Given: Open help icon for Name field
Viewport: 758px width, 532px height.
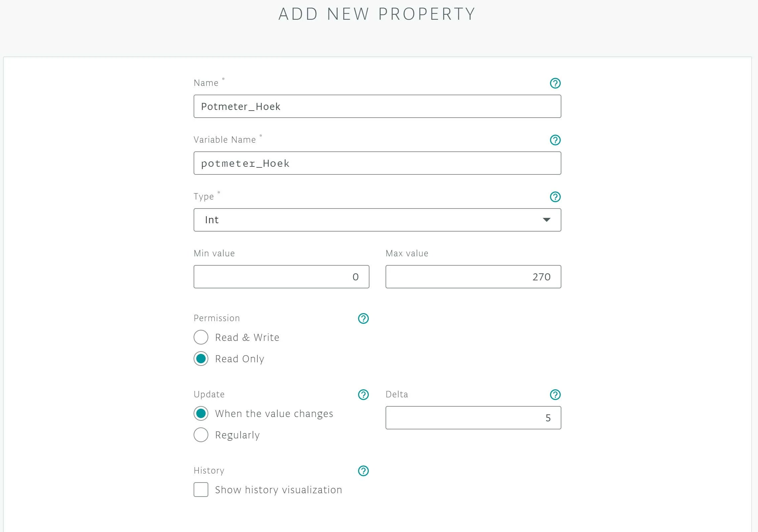Looking at the screenshot, I should pyautogui.click(x=555, y=83).
